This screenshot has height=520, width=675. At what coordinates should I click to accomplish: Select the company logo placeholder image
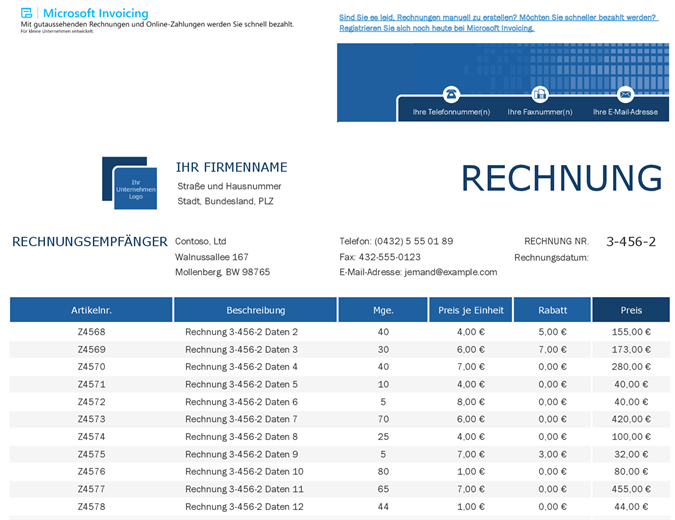[x=130, y=183]
